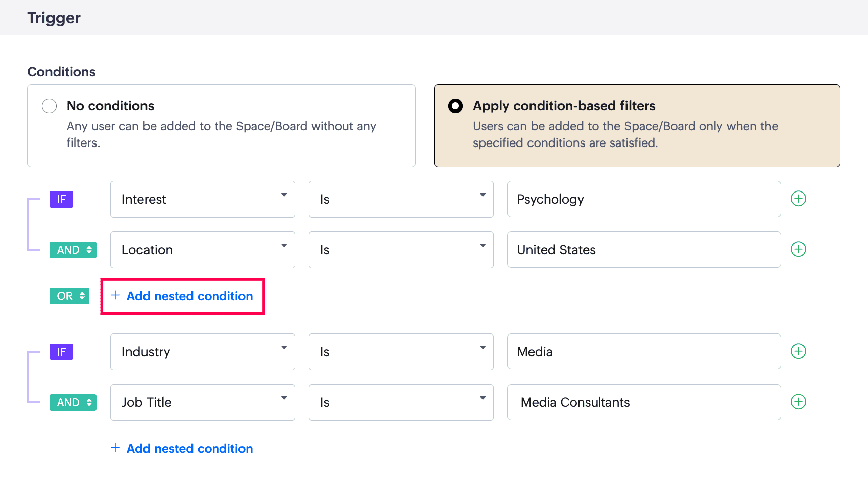Screen dimensions: 868x479
Task: Select the No conditions radio button
Action: (x=50, y=106)
